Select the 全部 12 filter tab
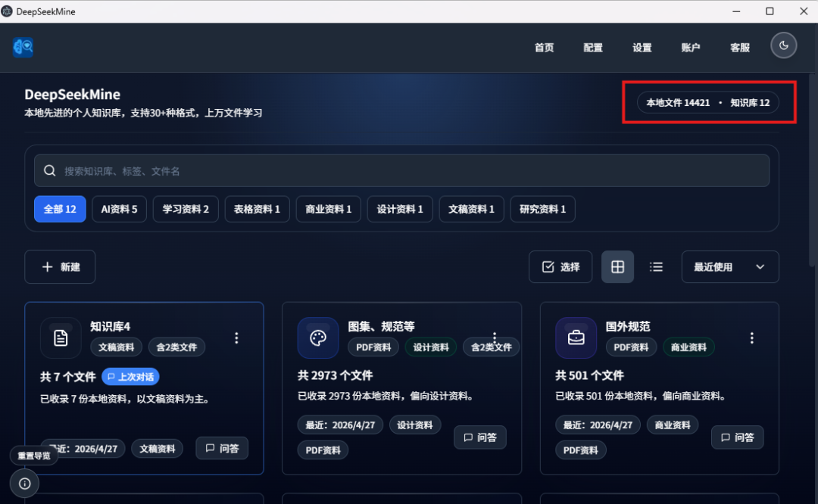Image resolution: width=818 pixels, height=504 pixels. click(x=60, y=209)
